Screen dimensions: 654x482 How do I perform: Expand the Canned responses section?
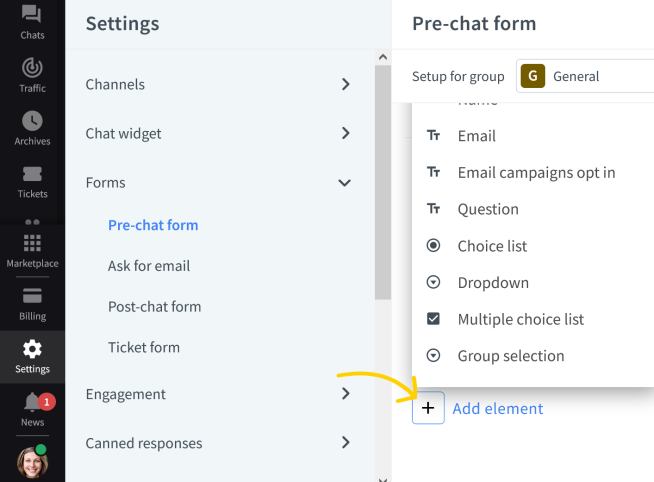tap(218, 443)
